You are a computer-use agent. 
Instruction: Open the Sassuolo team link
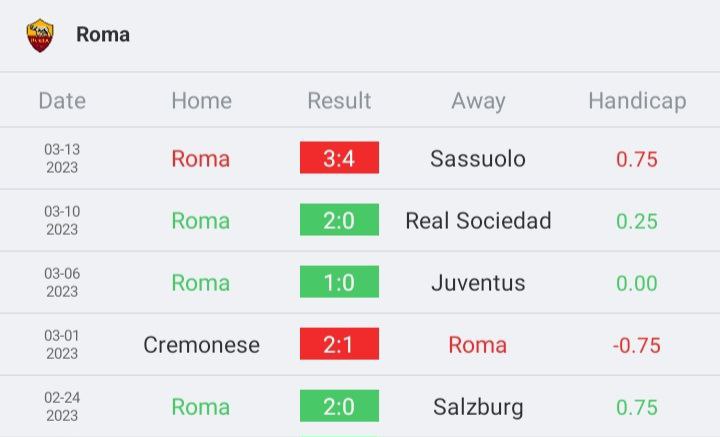[x=478, y=159]
